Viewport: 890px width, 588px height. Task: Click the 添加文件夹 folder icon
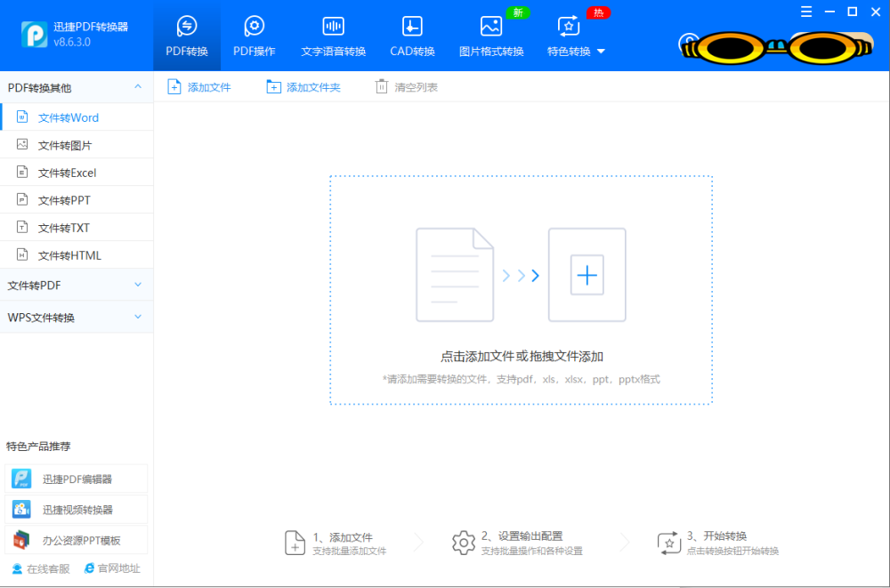tap(273, 87)
